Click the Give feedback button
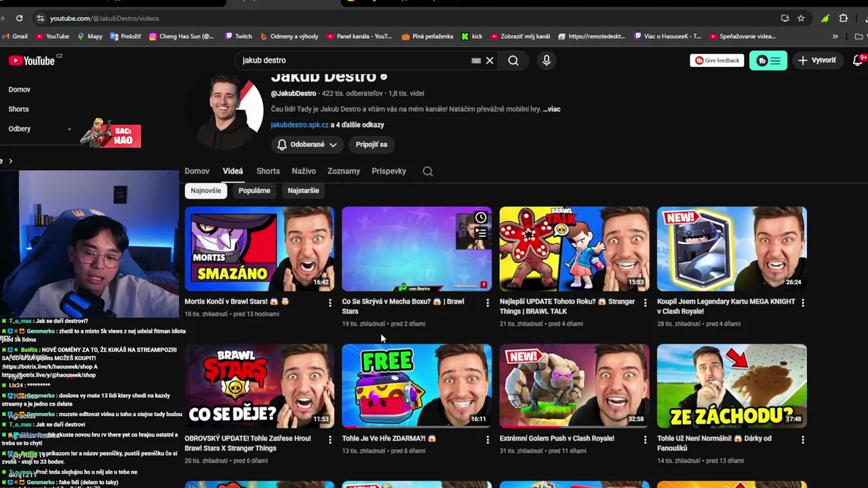 [717, 60]
